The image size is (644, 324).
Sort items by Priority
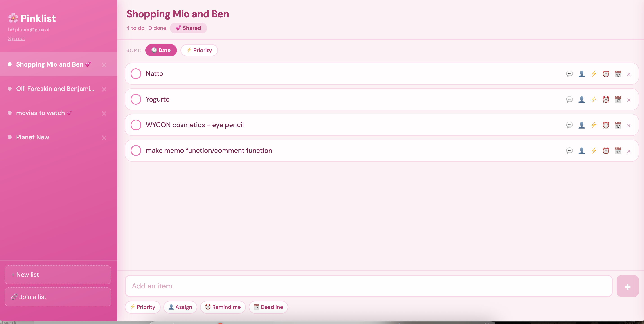tap(199, 50)
